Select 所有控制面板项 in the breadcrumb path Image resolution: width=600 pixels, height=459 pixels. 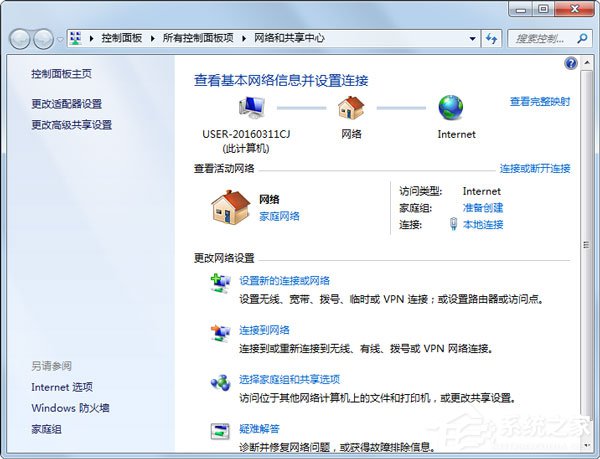pyautogui.click(x=198, y=38)
